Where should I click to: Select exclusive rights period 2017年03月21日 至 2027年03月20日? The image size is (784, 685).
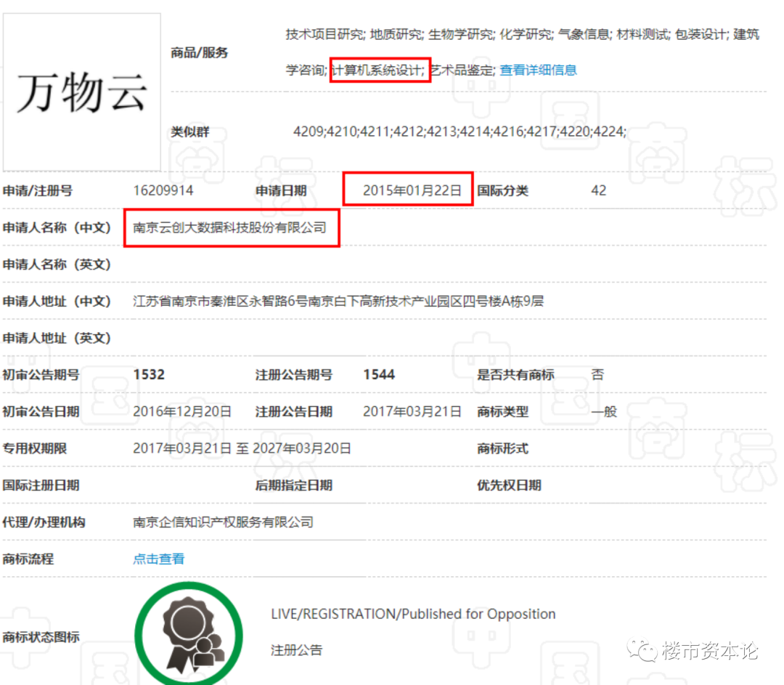(x=242, y=448)
